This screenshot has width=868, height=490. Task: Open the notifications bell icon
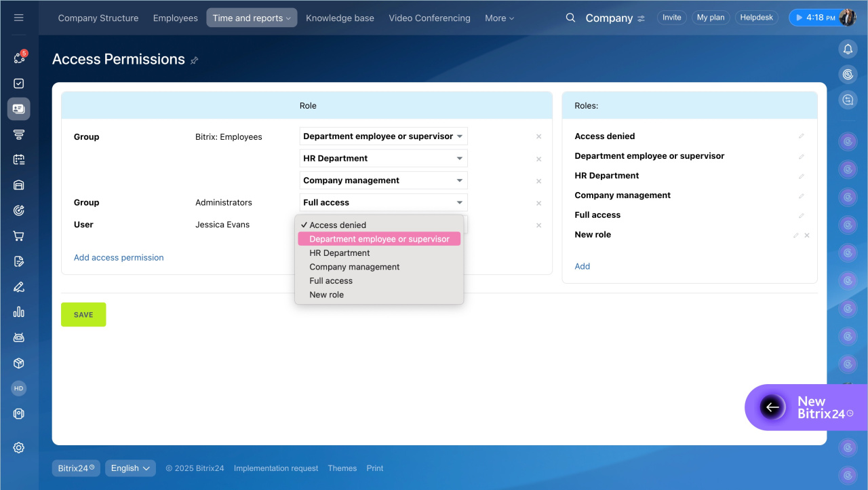click(x=847, y=49)
